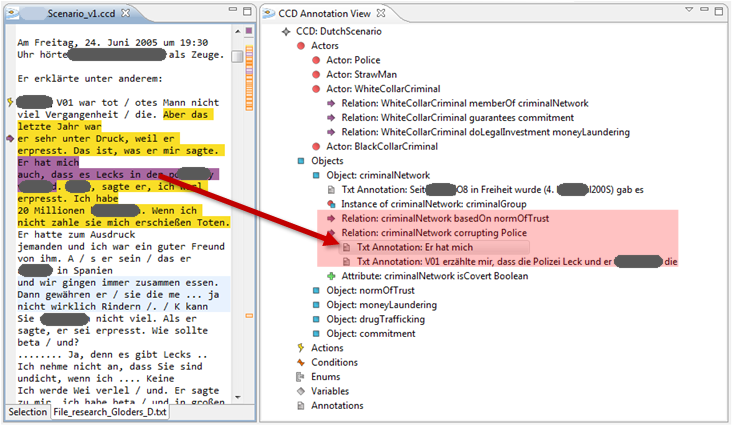This screenshot has height=426, width=733.
Task: Select the Scenario_v1.ccd editor tab
Action: click(x=80, y=14)
